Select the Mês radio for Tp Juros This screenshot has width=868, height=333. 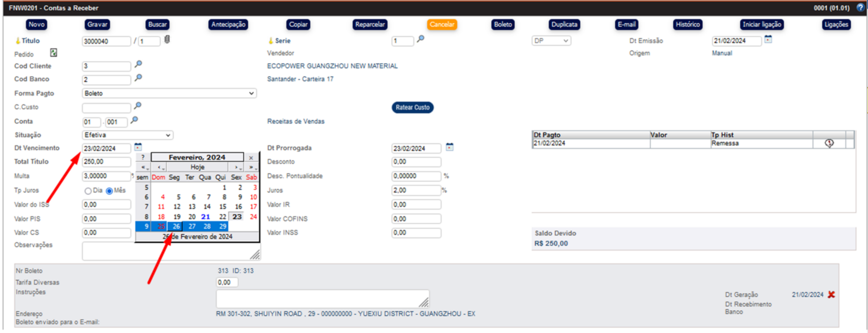(109, 191)
